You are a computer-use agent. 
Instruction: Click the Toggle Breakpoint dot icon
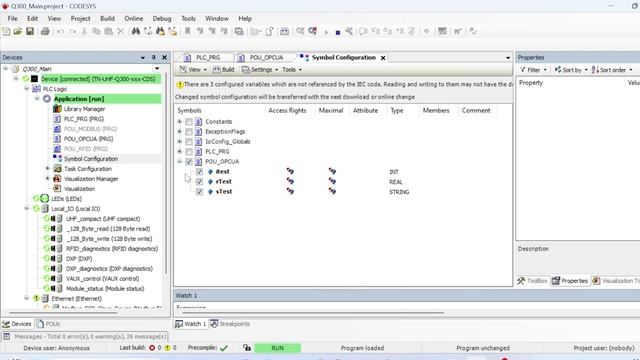[x=427, y=31]
